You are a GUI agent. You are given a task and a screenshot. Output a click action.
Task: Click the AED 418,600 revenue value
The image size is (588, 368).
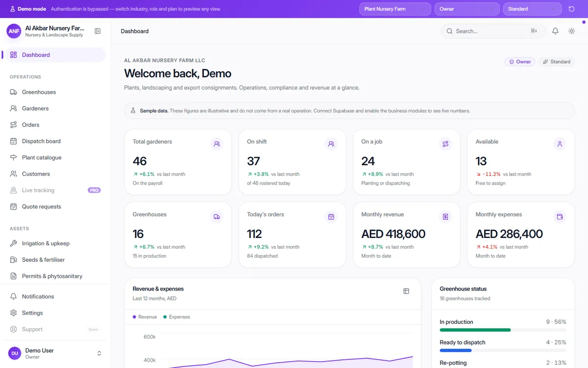pos(393,234)
